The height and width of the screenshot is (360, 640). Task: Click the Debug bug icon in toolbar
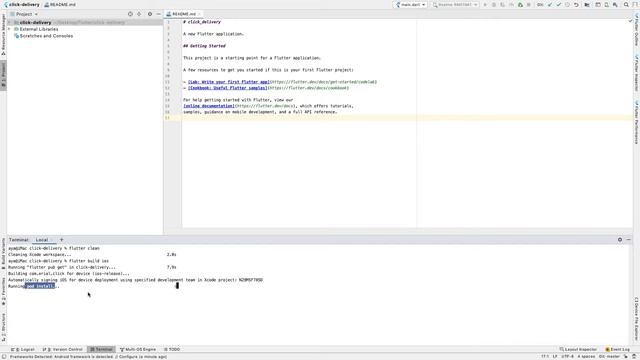point(494,4)
